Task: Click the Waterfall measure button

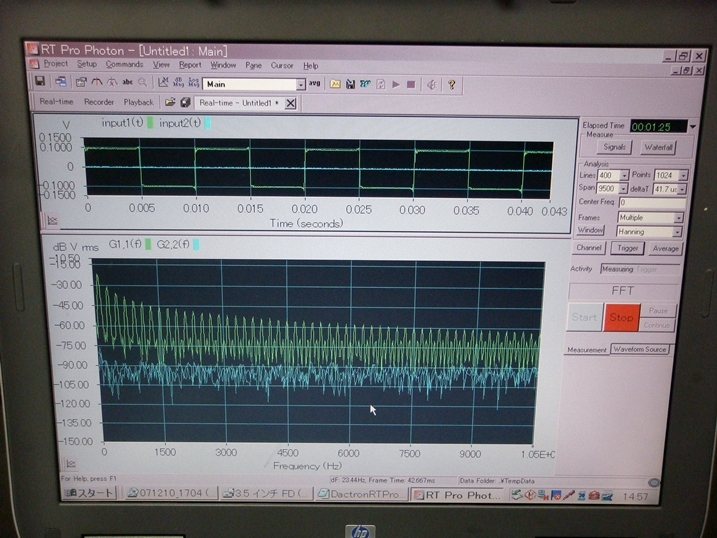Action: click(658, 147)
